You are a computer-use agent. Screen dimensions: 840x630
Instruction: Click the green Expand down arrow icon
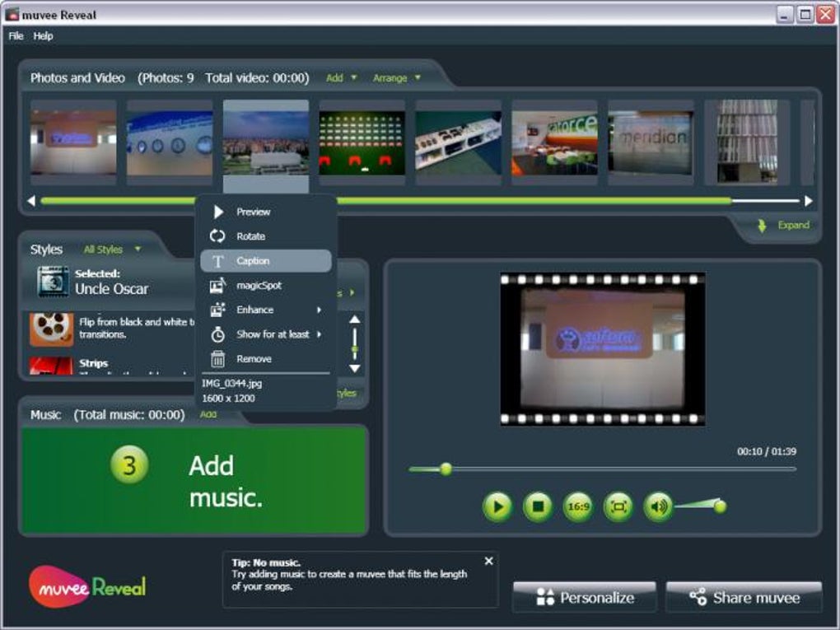762,226
